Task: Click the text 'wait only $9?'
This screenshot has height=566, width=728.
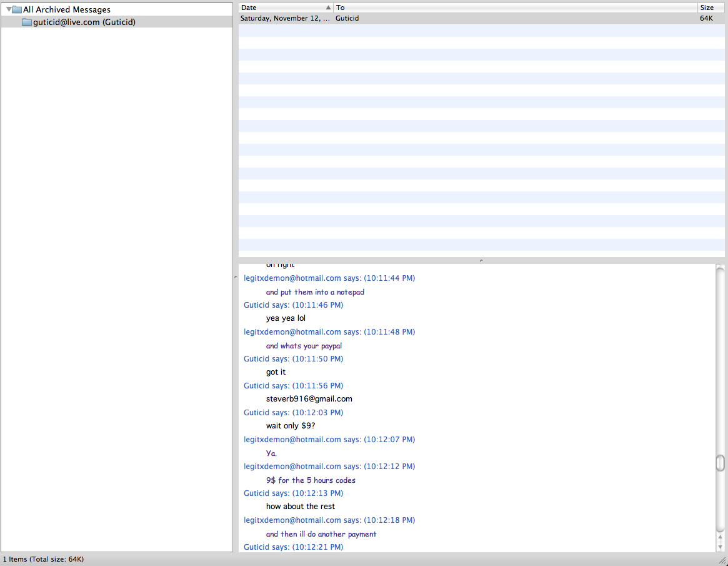Action: click(x=290, y=426)
